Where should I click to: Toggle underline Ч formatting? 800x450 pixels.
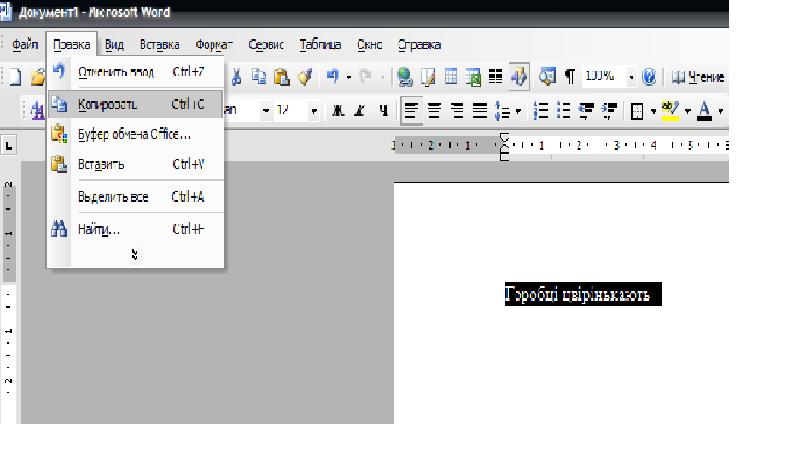(x=383, y=110)
